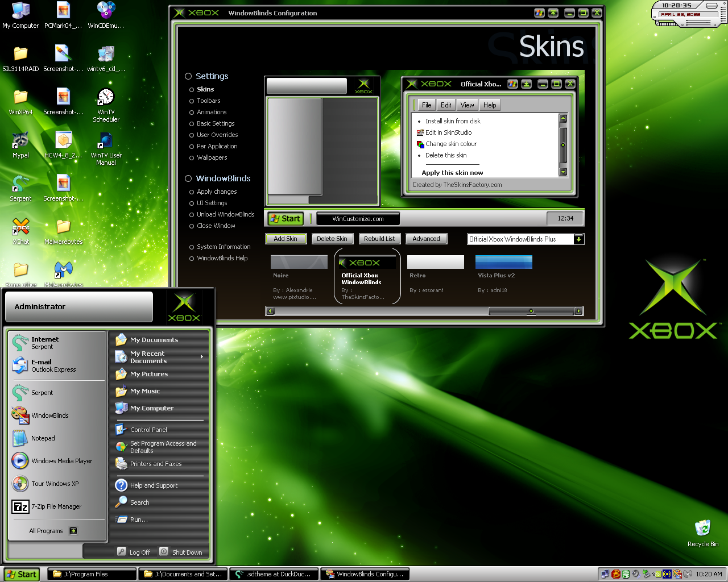Open the Recycle Bin on desktop
This screenshot has width=728, height=582.
point(702,529)
